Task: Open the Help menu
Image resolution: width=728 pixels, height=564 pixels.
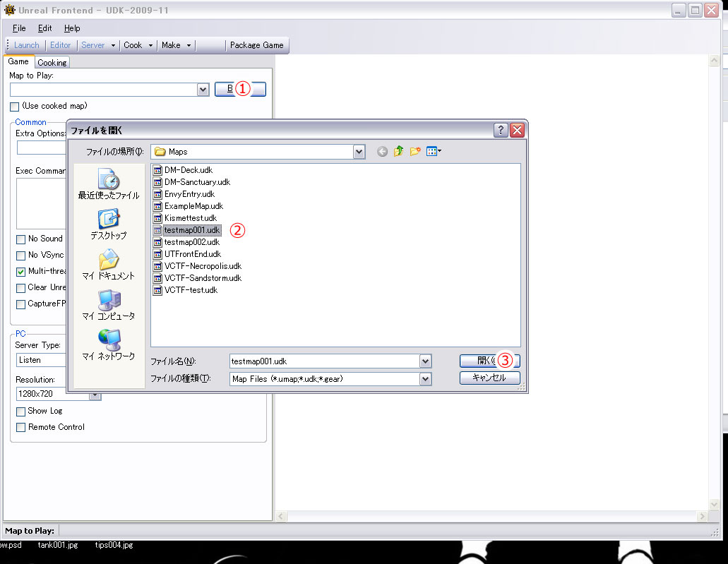Action: [72, 28]
